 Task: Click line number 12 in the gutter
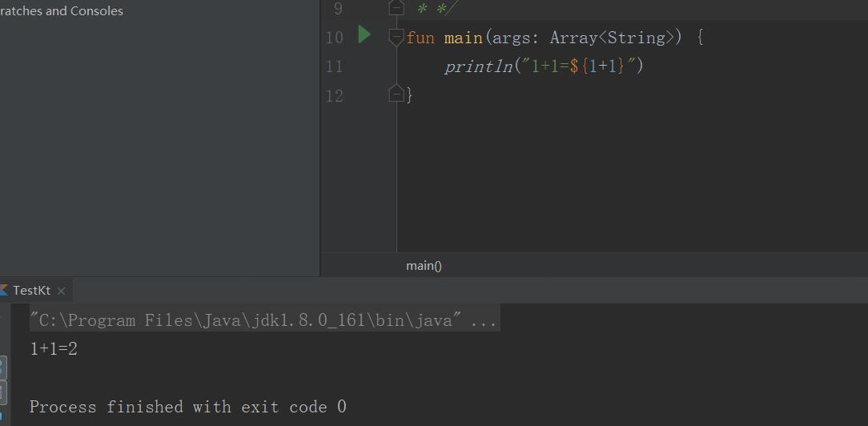[334, 95]
